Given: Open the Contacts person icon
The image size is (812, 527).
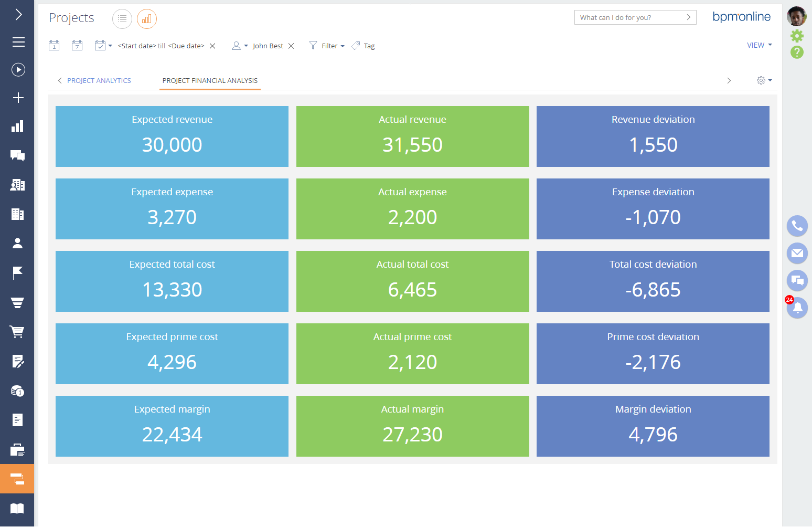Looking at the screenshot, I should 17,243.
